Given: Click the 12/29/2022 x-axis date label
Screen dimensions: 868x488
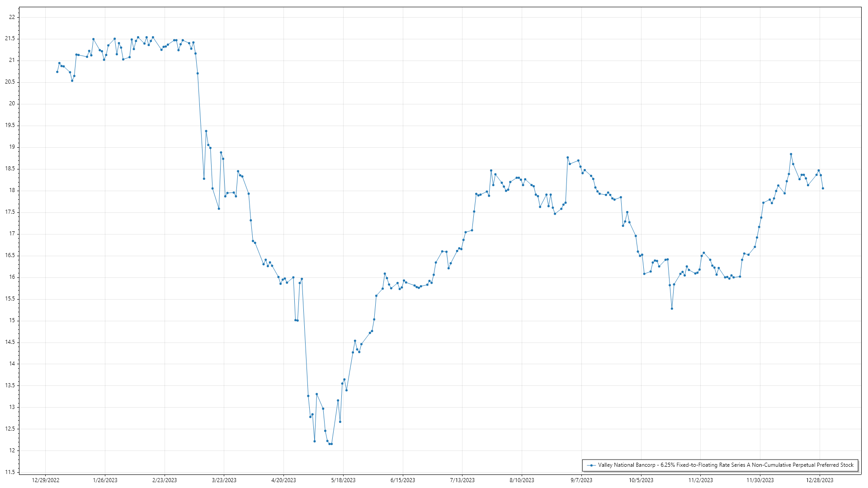Looking at the screenshot, I should pyautogui.click(x=46, y=480).
